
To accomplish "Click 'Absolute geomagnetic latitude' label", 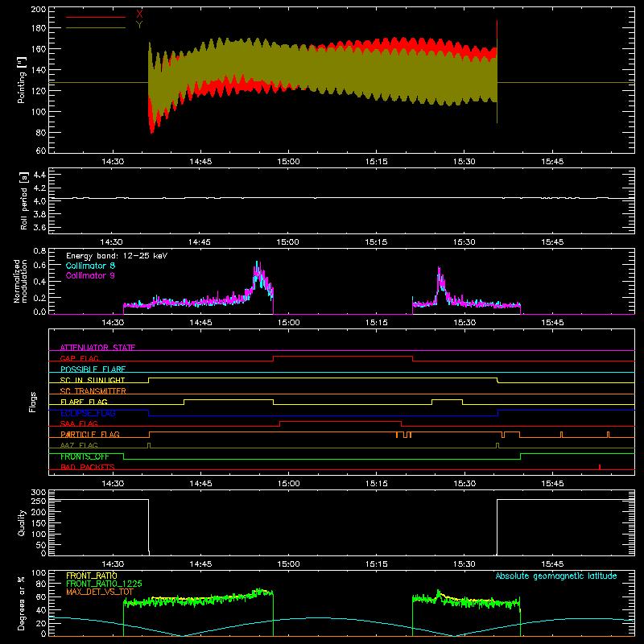I will (x=556, y=576).
